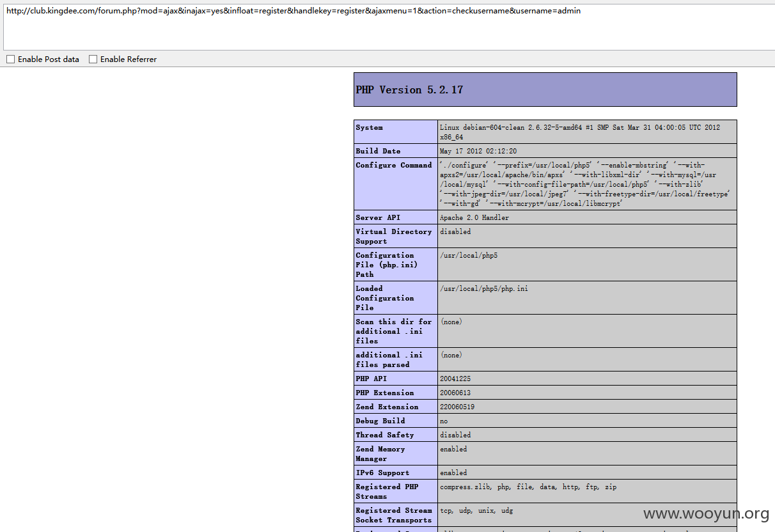Select the 'Zend Extension' row label
The width and height of the screenshot is (775, 532).
[387, 407]
